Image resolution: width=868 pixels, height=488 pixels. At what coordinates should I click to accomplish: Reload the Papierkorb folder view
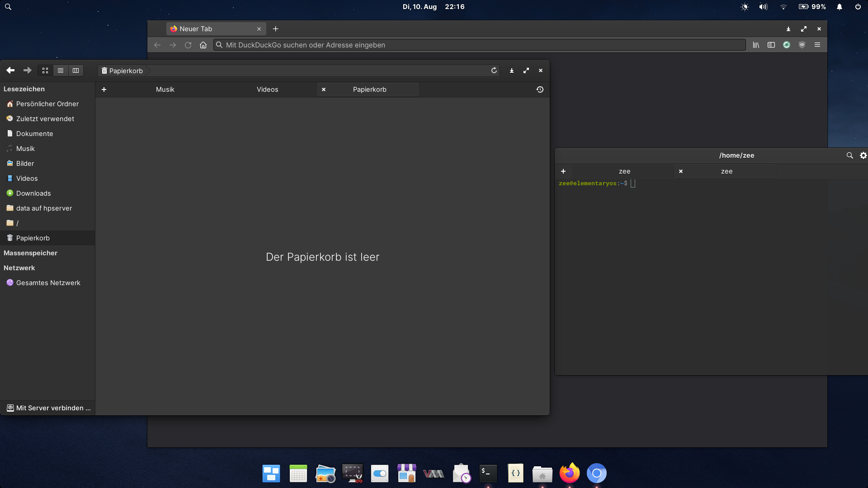(x=494, y=70)
